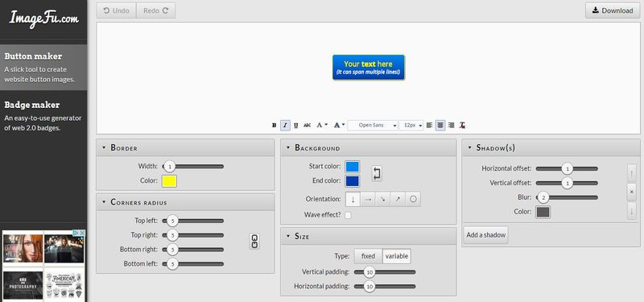Screen dimensions: 644x302
Task: Click the ImageFu.com logo
Action: tap(44, 19)
